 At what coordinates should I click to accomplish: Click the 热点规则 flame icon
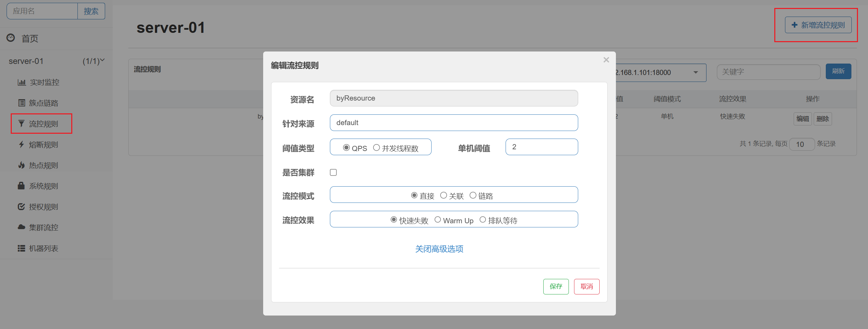click(21, 165)
